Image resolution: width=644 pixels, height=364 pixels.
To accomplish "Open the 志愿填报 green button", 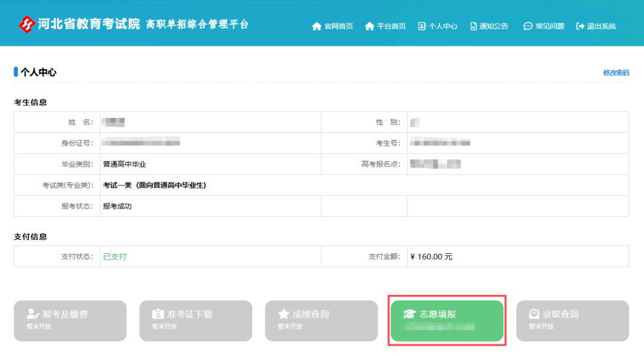I will coord(447,321).
